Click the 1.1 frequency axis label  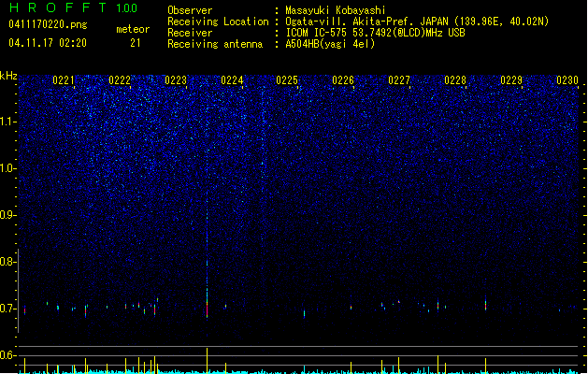click(7, 122)
